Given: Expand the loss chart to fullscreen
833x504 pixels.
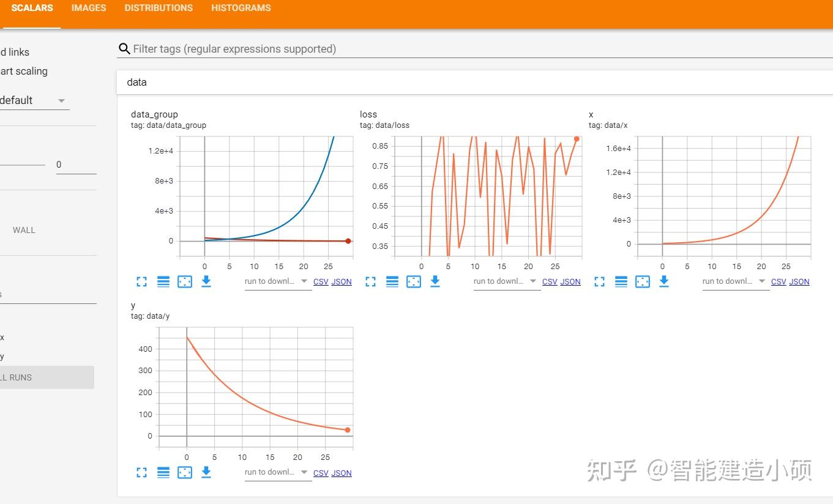Looking at the screenshot, I should point(370,281).
